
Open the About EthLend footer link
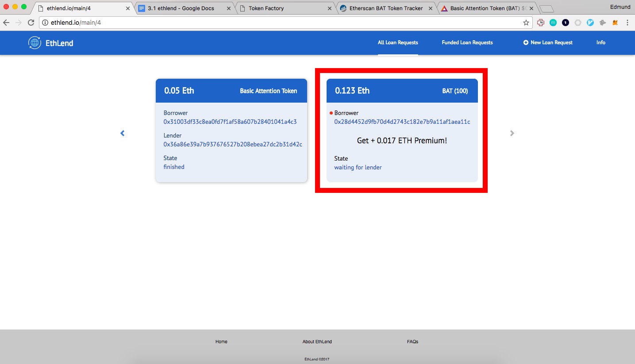(x=317, y=341)
